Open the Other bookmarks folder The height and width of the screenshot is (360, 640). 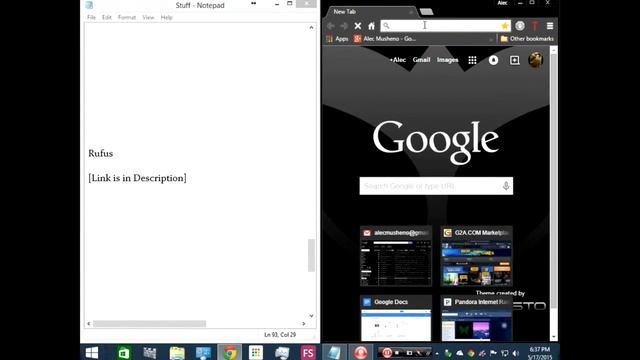[527, 39]
